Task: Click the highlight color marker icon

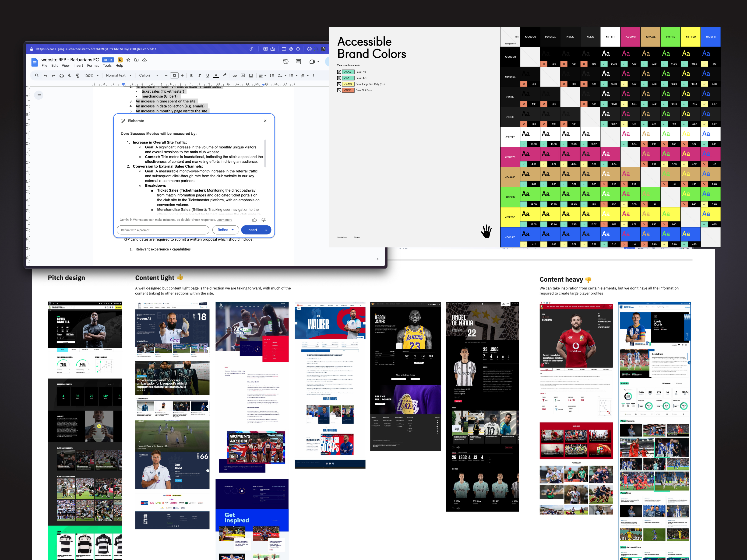Action: 225,75
